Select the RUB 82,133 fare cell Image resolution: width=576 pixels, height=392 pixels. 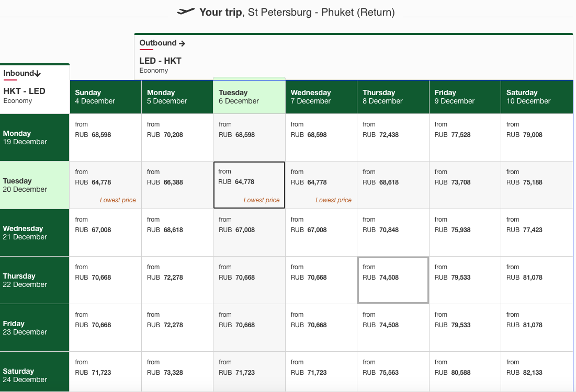click(x=537, y=372)
